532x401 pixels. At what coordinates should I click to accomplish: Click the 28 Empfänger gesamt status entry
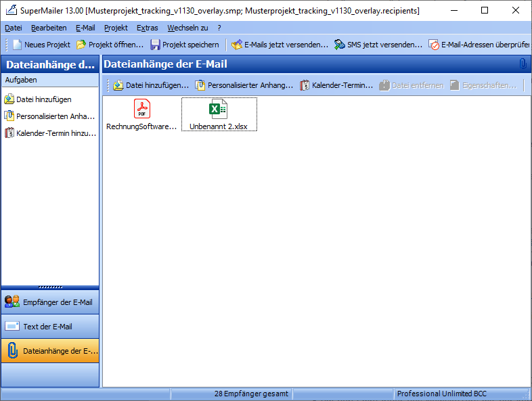251,394
